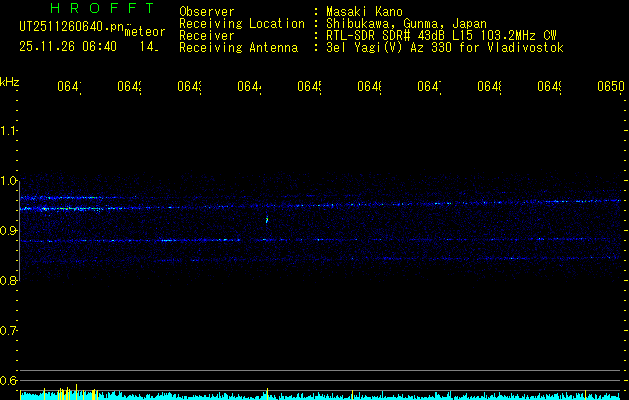
Task: Click the kHz axis unit label
Action: pos(10,81)
